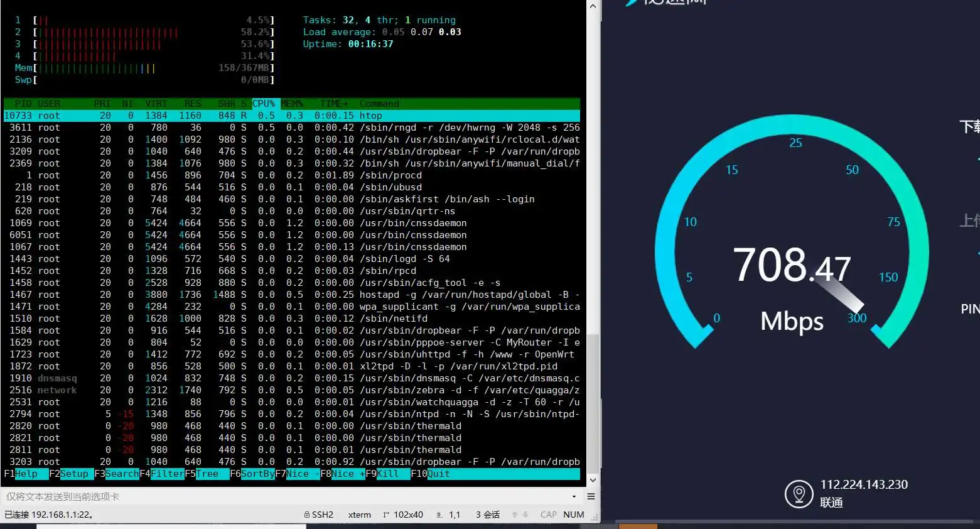Click the up arrow in the status bar
The image size is (980, 529).
click(x=515, y=515)
